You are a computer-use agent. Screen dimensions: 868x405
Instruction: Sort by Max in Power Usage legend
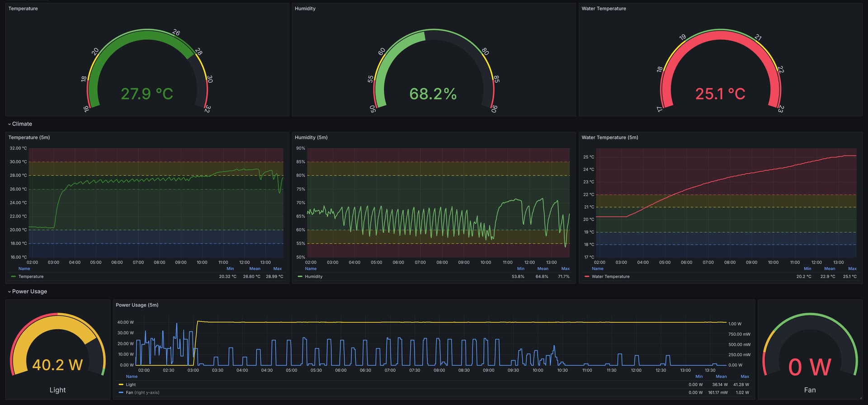click(x=745, y=377)
